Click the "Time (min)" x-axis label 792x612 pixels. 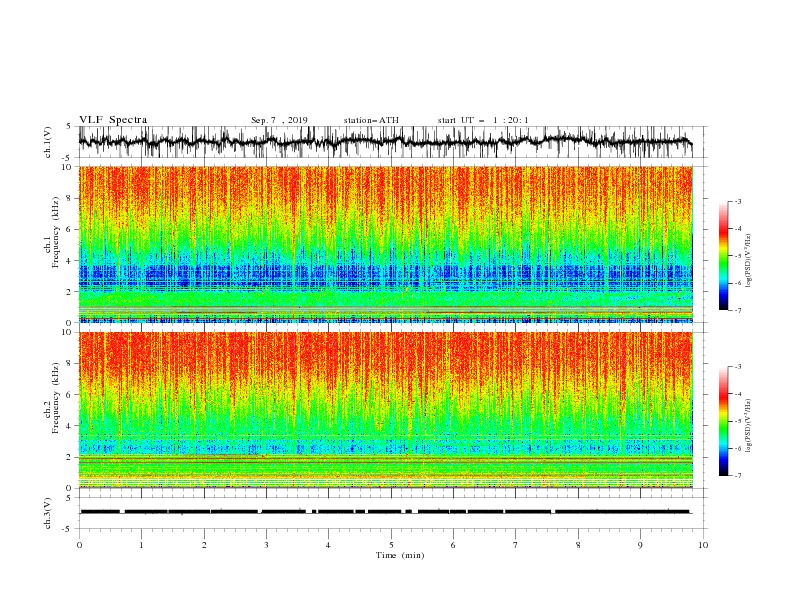(400, 555)
